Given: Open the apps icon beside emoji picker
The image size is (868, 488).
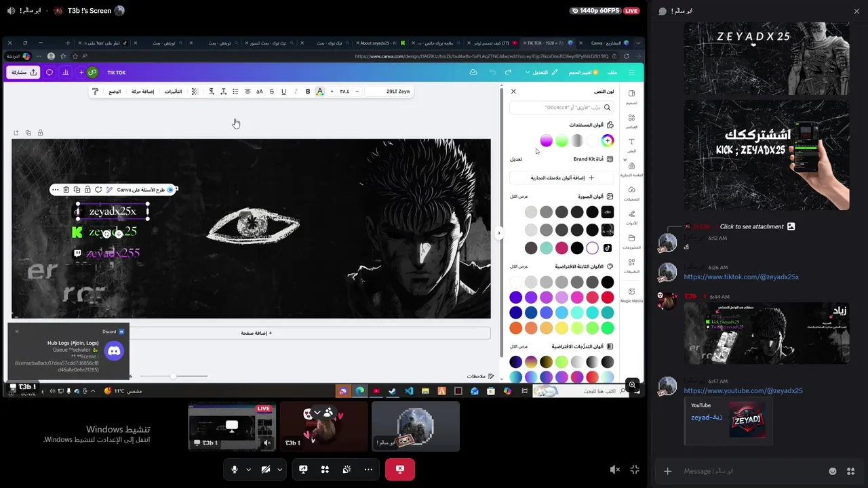Looking at the screenshot, I should (x=850, y=471).
